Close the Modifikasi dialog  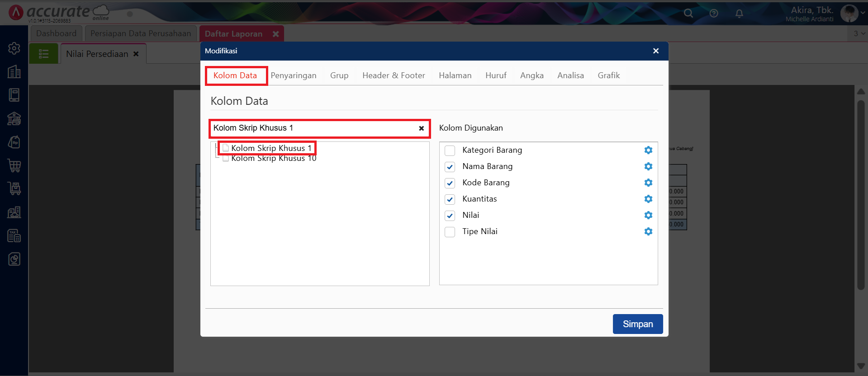point(655,51)
